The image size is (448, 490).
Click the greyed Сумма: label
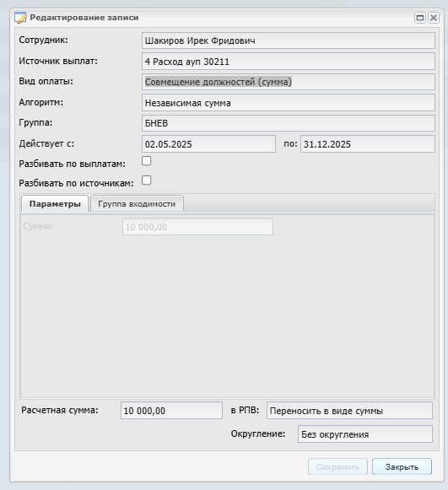tap(39, 226)
